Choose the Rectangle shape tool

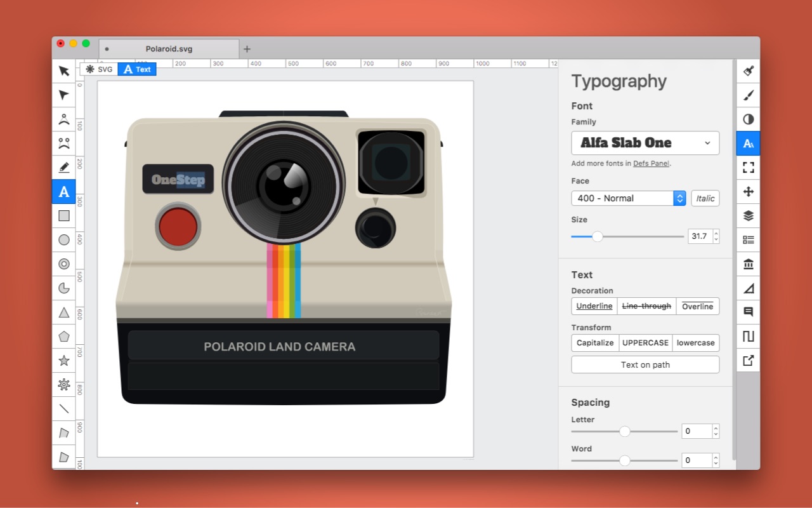tap(63, 215)
